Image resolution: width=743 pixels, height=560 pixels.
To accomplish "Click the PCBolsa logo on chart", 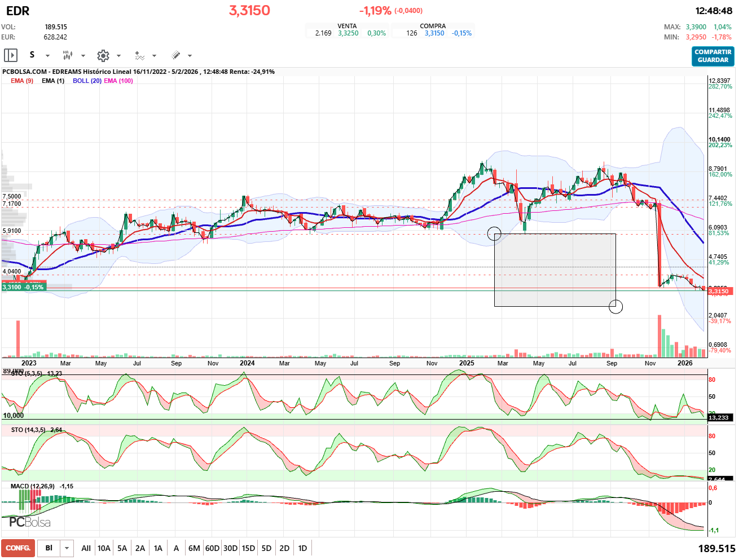I will tap(30, 522).
